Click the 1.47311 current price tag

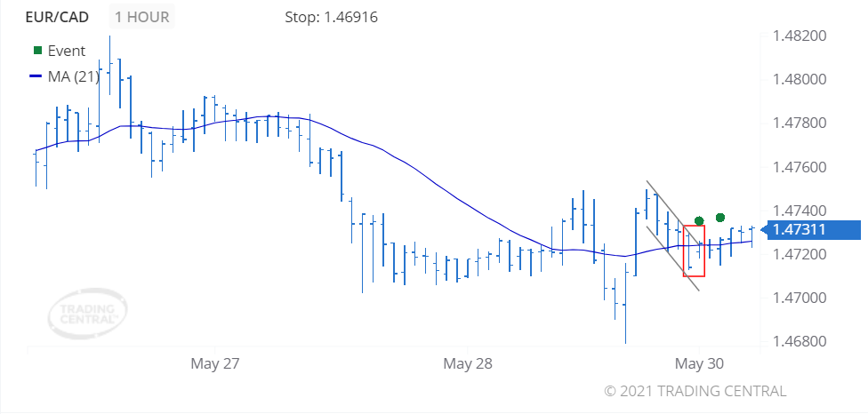click(x=810, y=229)
